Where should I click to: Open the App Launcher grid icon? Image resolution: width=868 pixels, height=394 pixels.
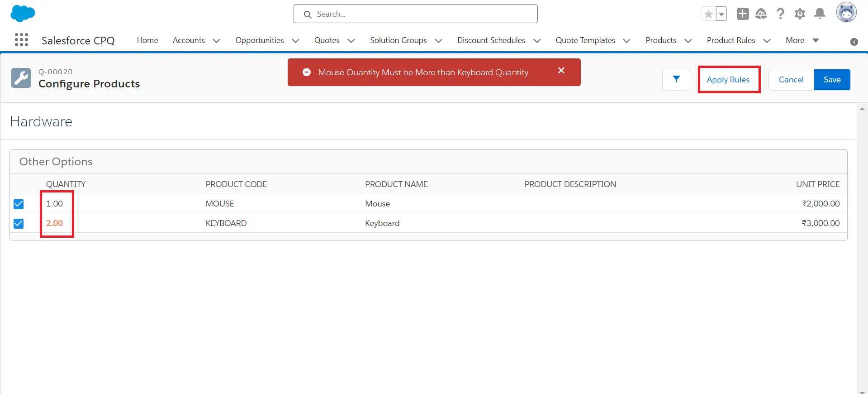pos(21,40)
